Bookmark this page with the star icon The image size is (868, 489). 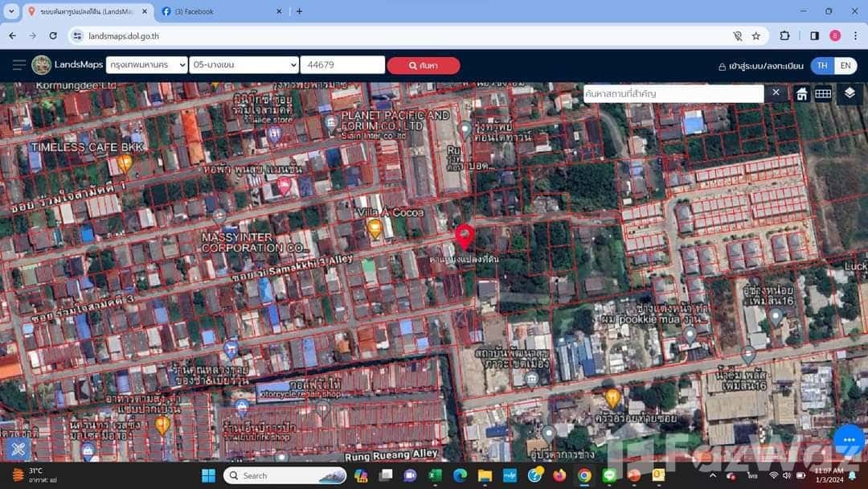click(x=756, y=36)
